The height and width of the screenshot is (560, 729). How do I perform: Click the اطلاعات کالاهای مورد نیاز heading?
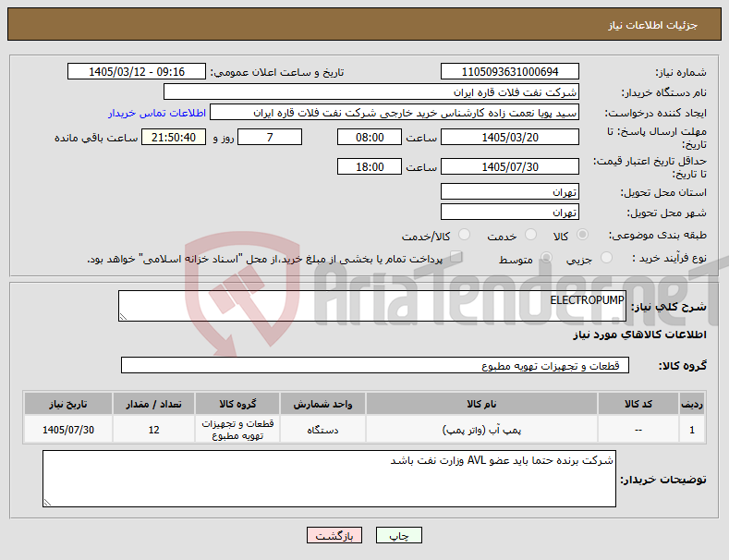pyautogui.click(x=639, y=335)
